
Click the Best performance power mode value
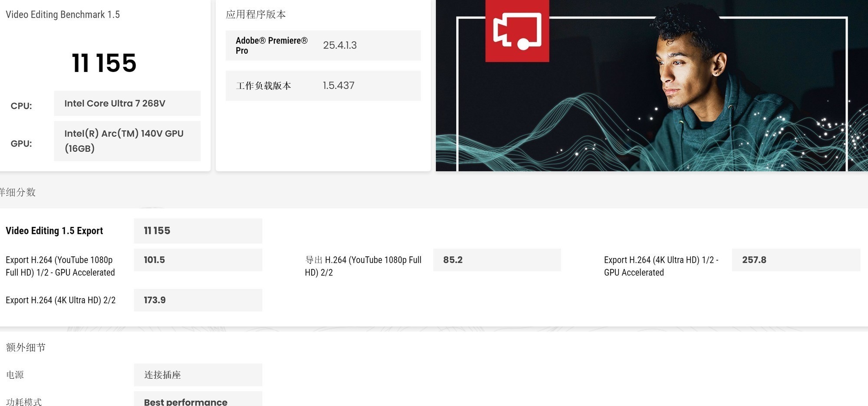click(197, 401)
